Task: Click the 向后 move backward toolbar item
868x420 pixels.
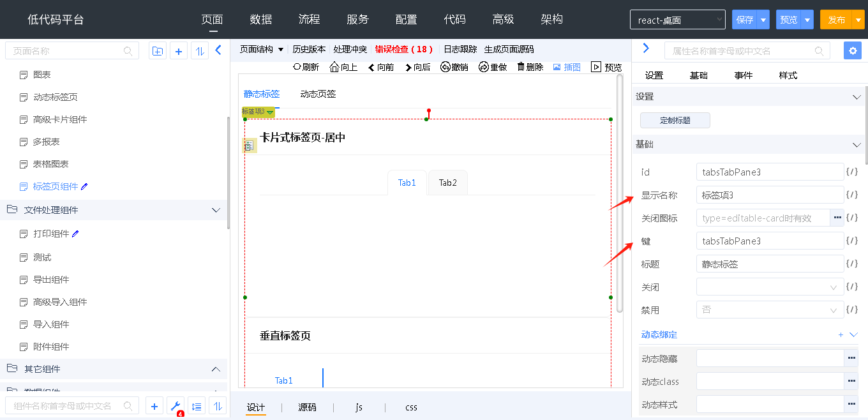Action: pyautogui.click(x=417, y=67)
